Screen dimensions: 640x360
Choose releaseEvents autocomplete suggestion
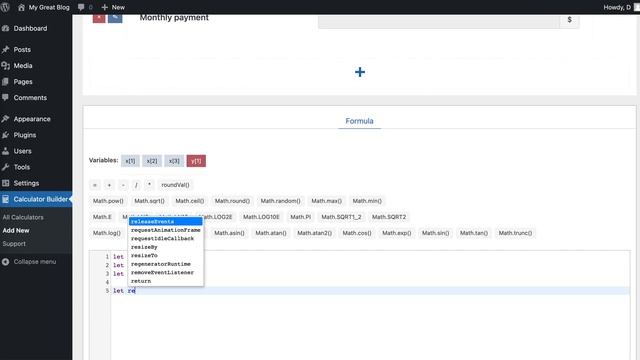[x=166, y=222]
